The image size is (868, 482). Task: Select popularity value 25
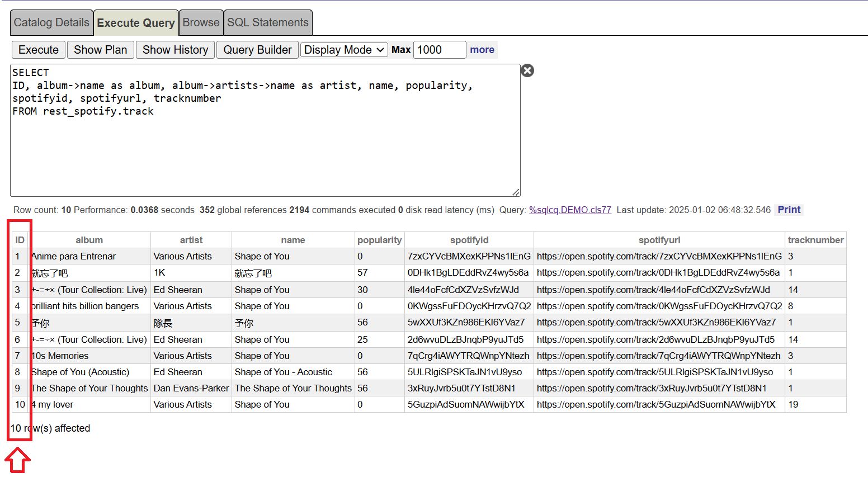pyautogui.click(x=380, y=339)
